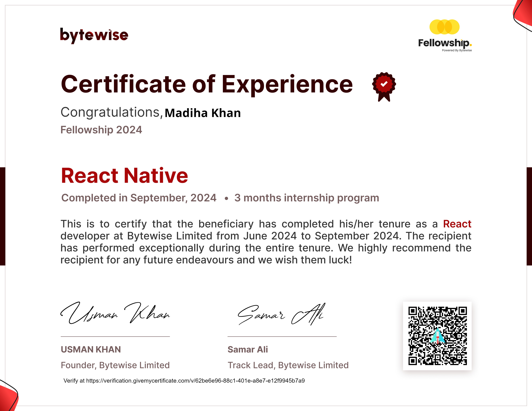532x411 pixels.
Task: Click the rocket logo inside the QR code
Action: (x=437, y=336)
